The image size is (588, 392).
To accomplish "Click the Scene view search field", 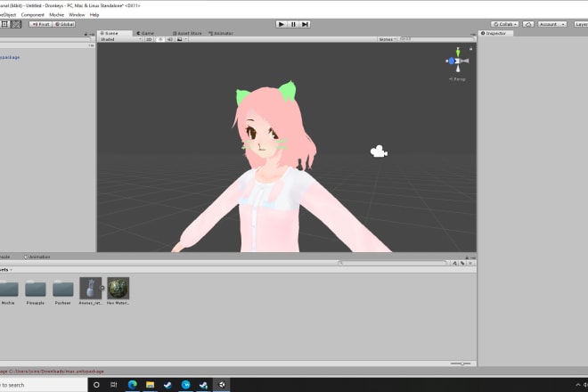I will point(437,39).
